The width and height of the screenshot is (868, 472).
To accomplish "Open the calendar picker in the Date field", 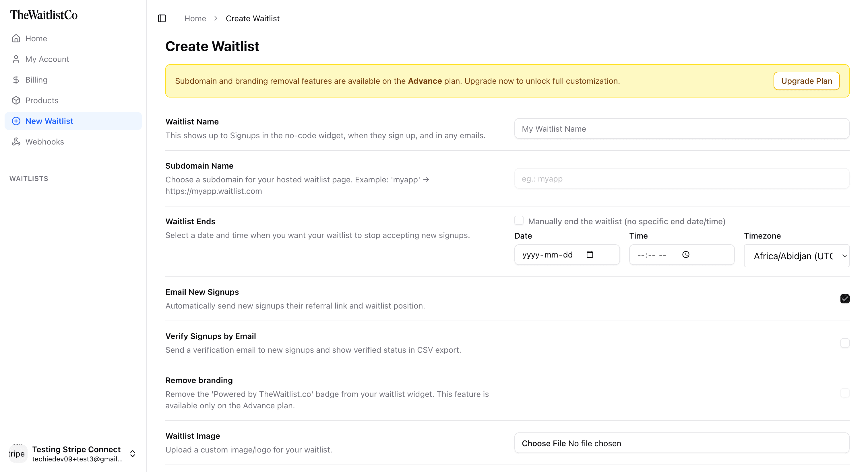I will 590,255.
